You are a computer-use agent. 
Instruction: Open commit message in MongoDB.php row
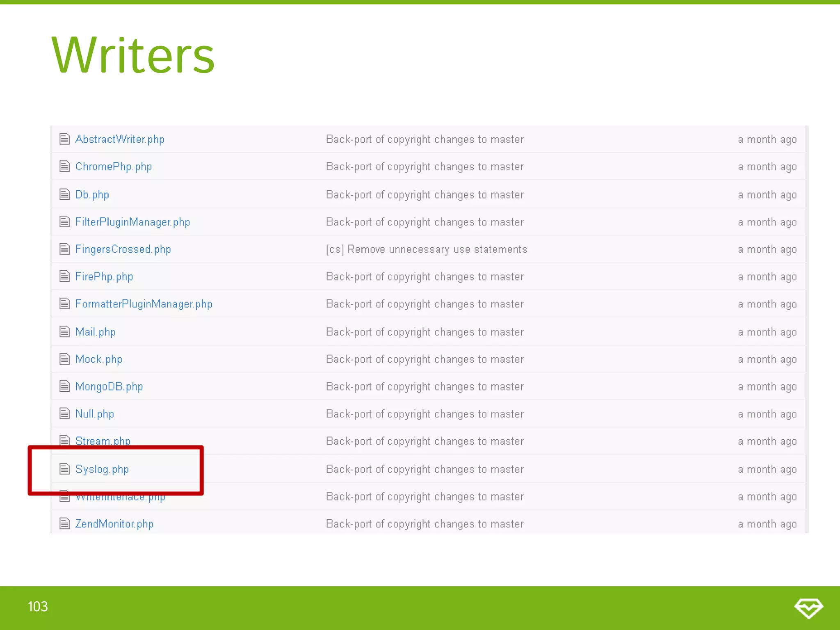[x=425, y=387]
